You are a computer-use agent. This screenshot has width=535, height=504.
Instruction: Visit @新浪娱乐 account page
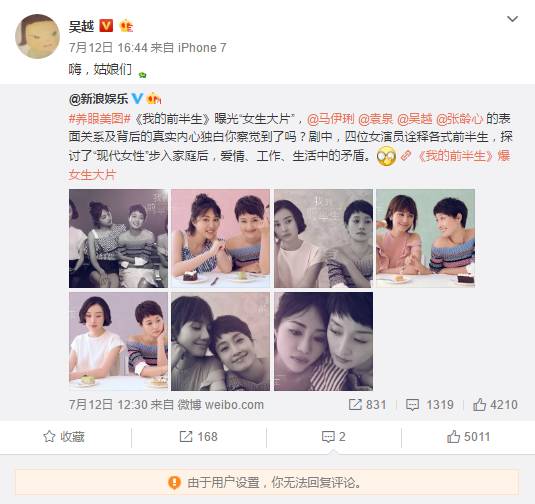point(98,99)
